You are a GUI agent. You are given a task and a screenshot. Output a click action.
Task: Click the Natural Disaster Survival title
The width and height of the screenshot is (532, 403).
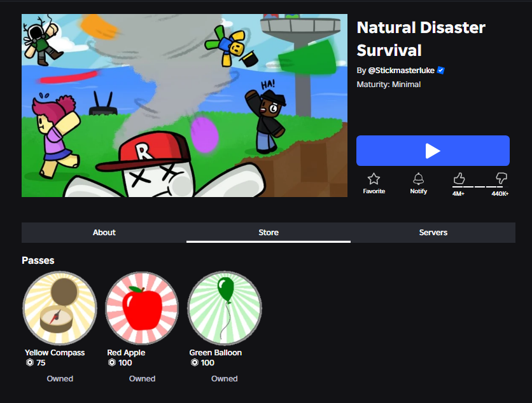tap(421, 39)
